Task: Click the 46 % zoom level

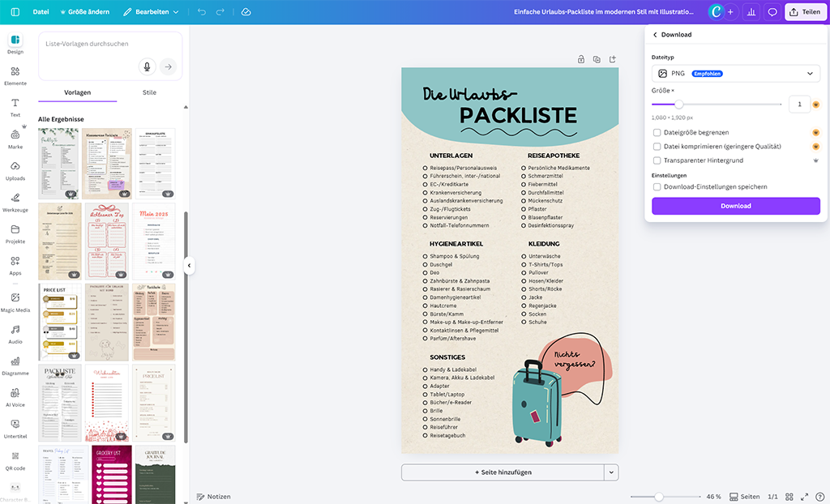Action: coord(713,497)
